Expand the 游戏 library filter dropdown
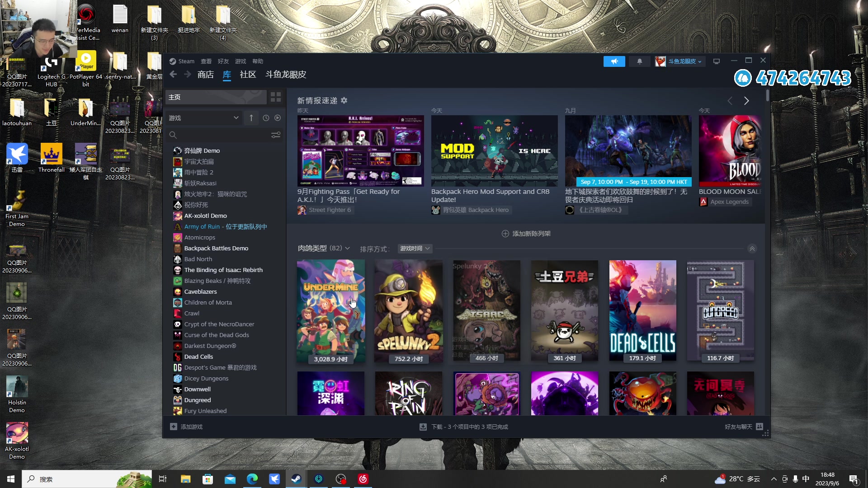Image resolution: width=868 pixels, height=488 pixels. (x=203, y=118)
